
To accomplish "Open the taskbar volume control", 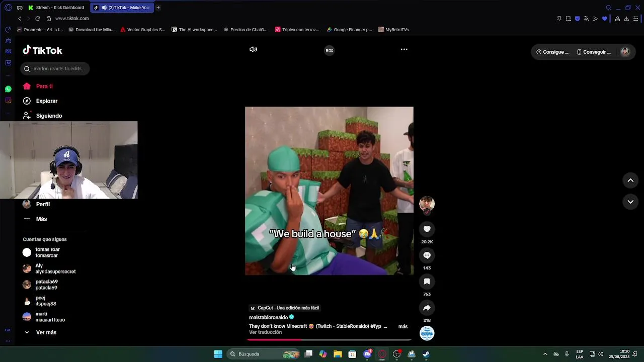I will [x=600, y=354].
